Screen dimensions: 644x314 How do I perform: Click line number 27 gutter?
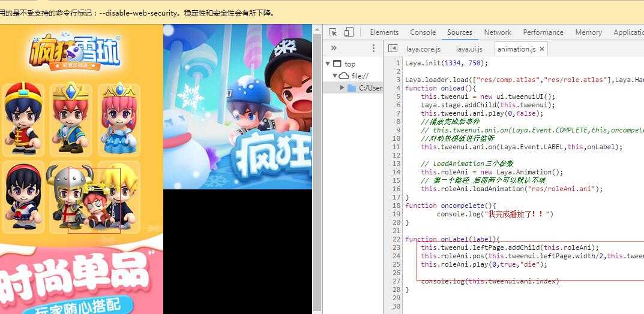tap(396, 281)
